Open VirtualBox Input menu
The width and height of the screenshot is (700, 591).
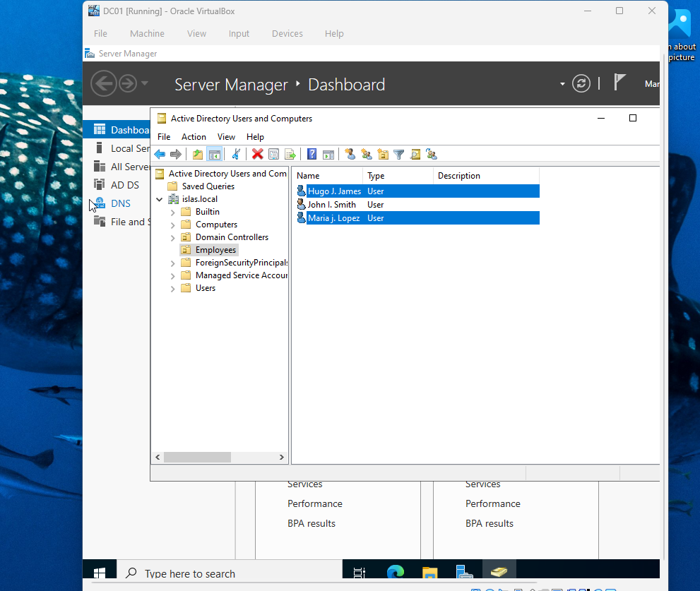pyautogui.click(x=239, y=33)
